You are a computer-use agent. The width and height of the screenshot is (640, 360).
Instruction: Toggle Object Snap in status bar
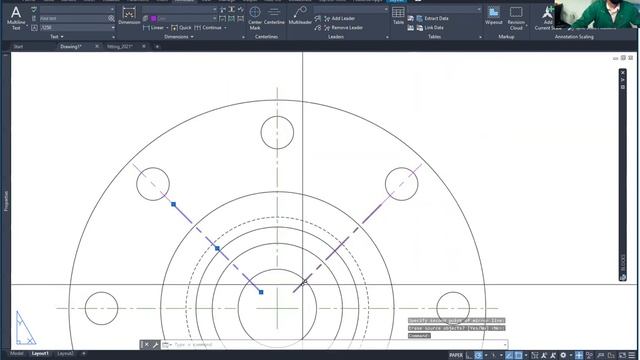click(518, 356)
